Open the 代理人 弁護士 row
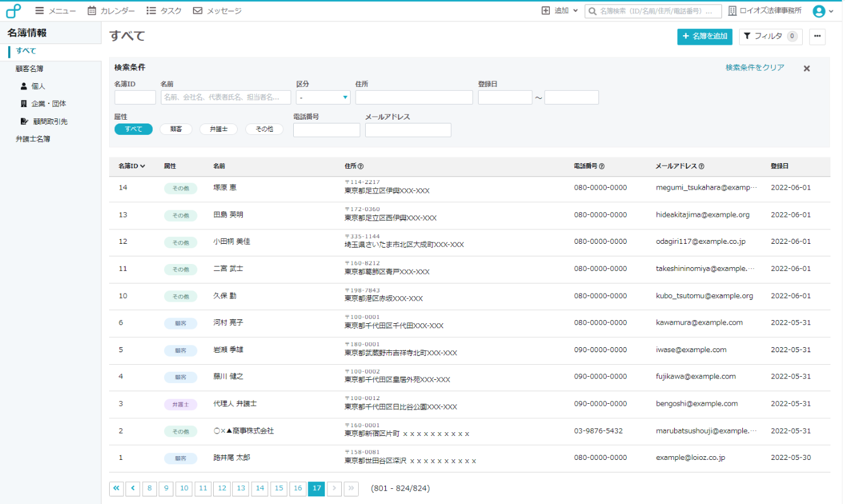The height and width of the screenshot is (504, 845). click(469, 404)
